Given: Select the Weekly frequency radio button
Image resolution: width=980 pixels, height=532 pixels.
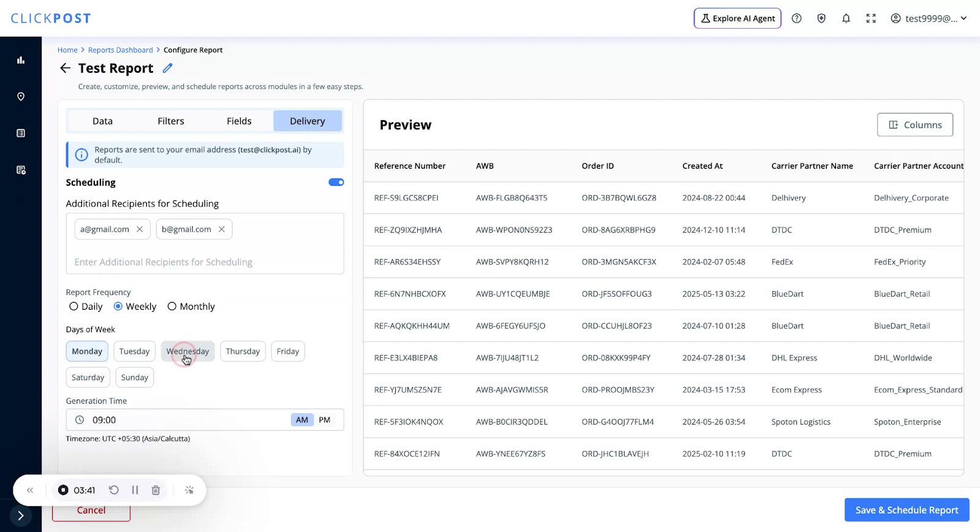Looking at the screenshot, I should [118, 306].
